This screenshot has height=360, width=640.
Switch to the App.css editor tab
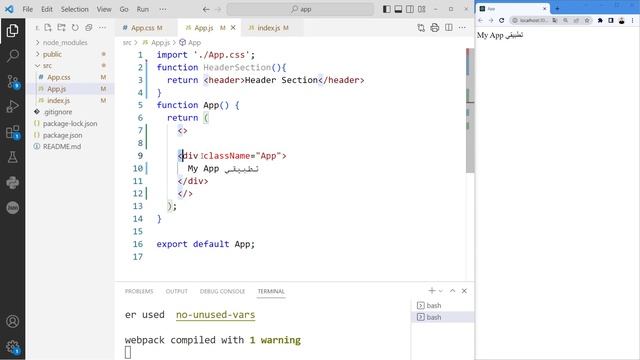(x=146, y=28)
